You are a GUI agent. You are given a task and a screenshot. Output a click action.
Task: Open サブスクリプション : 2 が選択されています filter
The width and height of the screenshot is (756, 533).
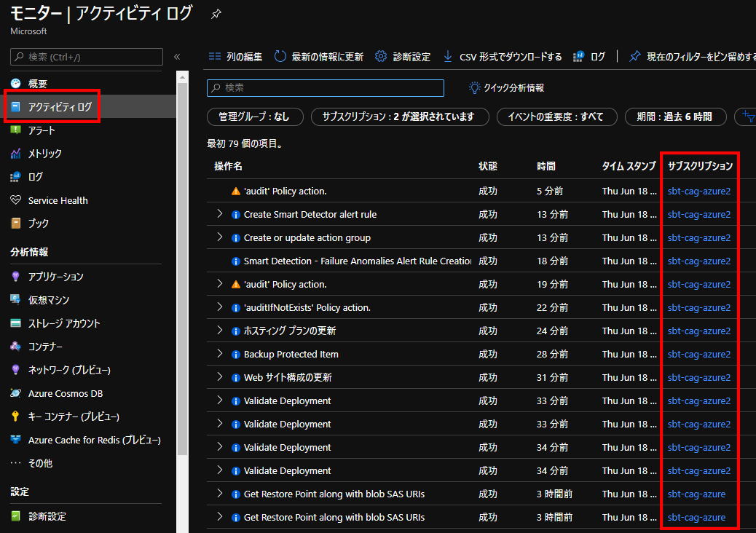[400, 117]
